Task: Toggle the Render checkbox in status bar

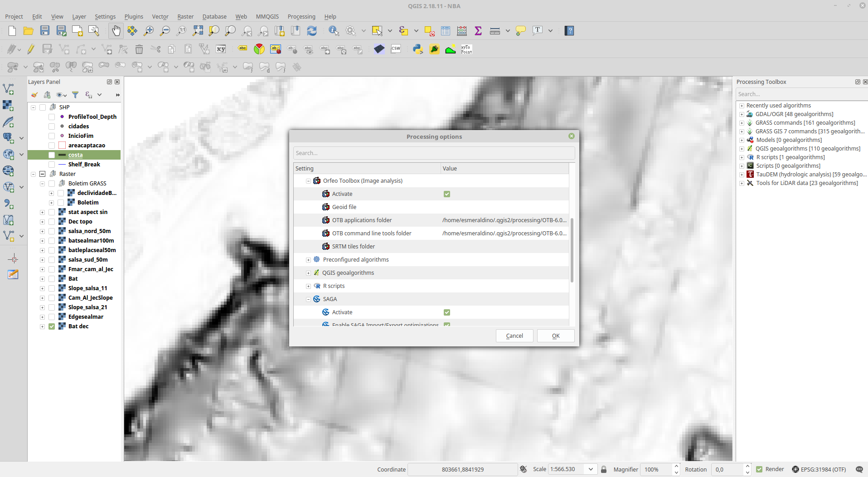Action: tap(759, 469)
